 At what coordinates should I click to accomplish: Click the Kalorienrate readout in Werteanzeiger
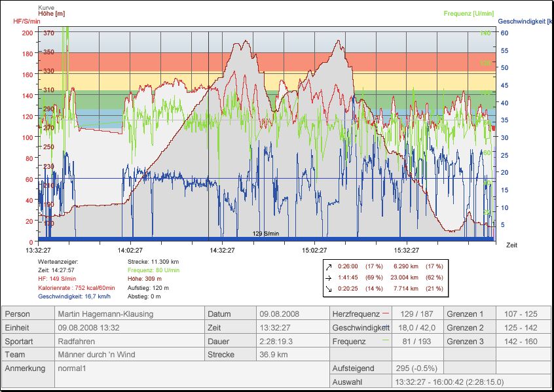[x=77, y=287]
